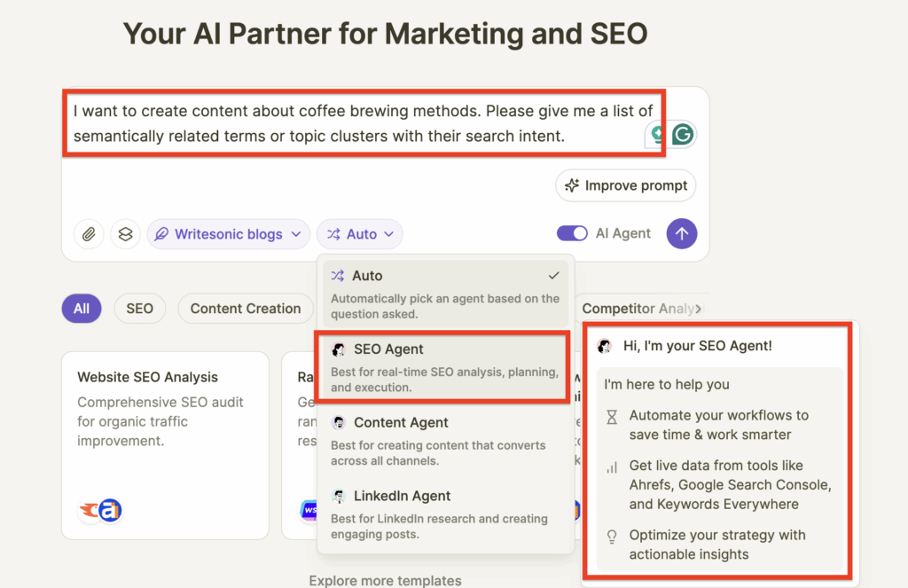Click 'Hi, I'm your SEO Agent!' heading
Image resolution: width=908 pixels, height=588 pixels.
coord(698,346)
